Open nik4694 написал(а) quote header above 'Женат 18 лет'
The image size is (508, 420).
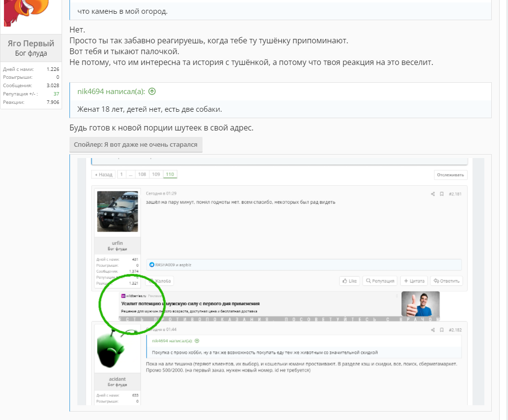(111, 91)
